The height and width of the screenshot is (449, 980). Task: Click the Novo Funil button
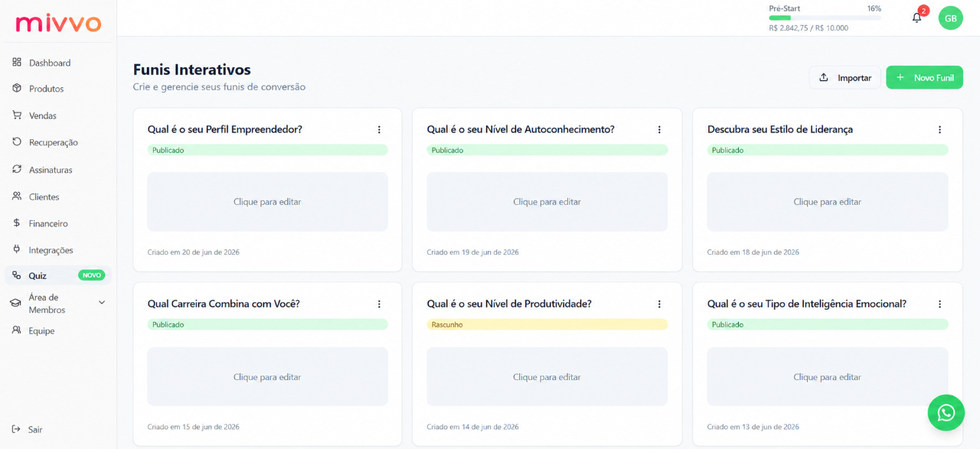924,77
